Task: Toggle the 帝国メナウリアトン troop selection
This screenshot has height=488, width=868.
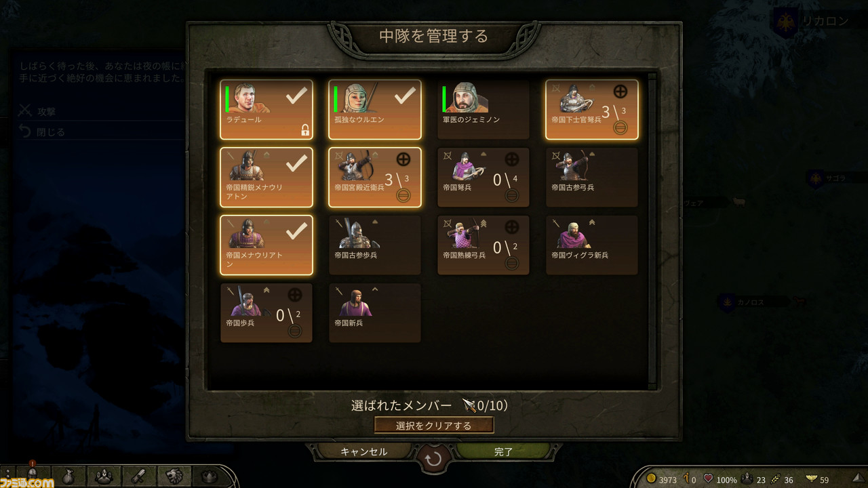Action: coord(267,245)
